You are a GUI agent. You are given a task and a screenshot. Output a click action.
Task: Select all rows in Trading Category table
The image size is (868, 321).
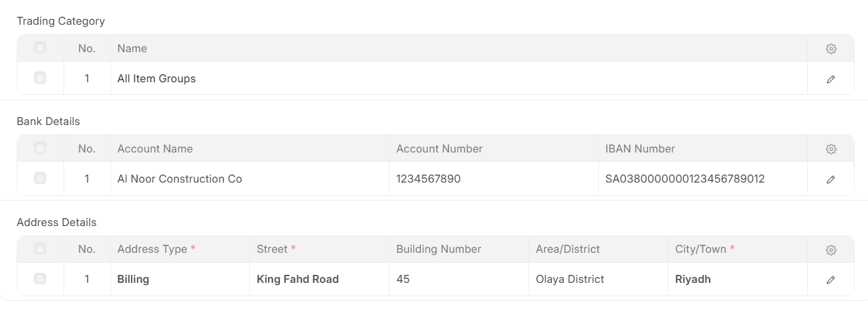point(40,47)
